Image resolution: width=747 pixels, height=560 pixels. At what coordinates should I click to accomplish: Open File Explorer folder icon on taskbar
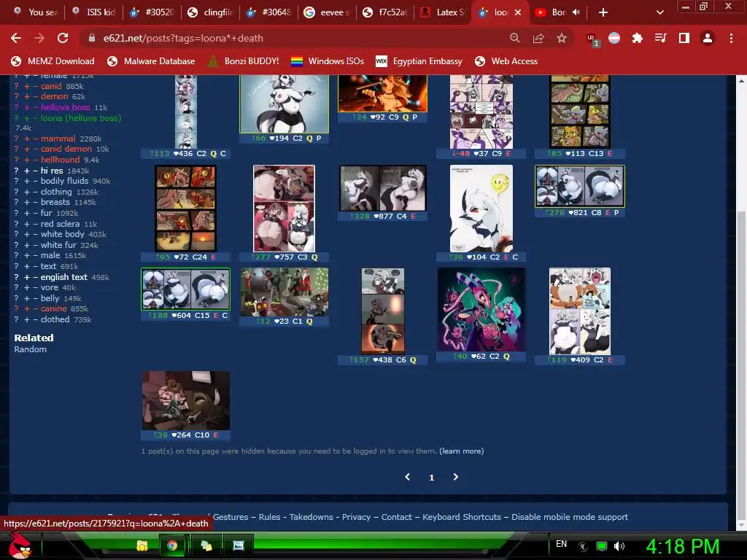(142, 545)
